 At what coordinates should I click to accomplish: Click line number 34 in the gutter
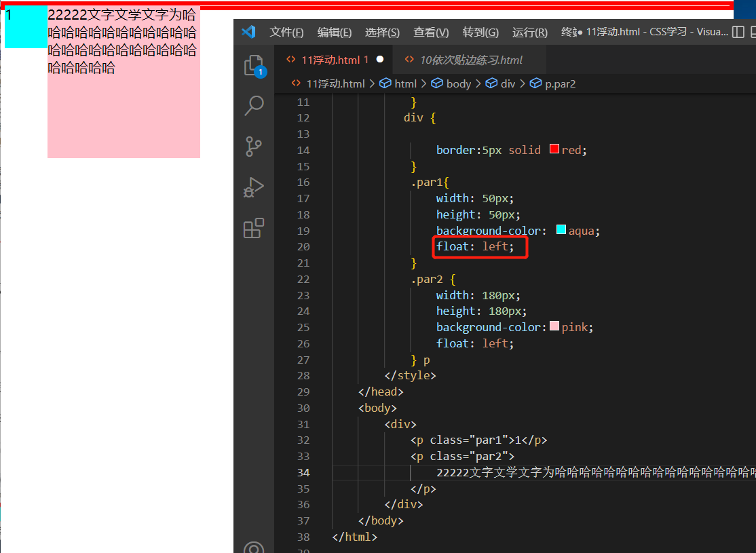(303, 472)
